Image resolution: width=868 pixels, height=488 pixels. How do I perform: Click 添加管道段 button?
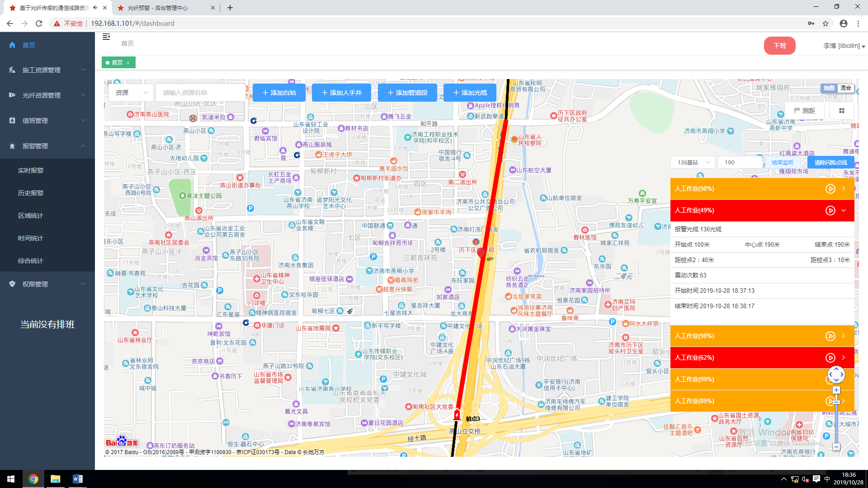(407, 93)
